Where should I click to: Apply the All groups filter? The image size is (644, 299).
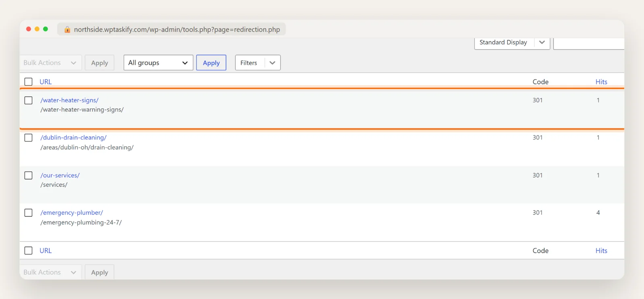click(x=211, y=63)
